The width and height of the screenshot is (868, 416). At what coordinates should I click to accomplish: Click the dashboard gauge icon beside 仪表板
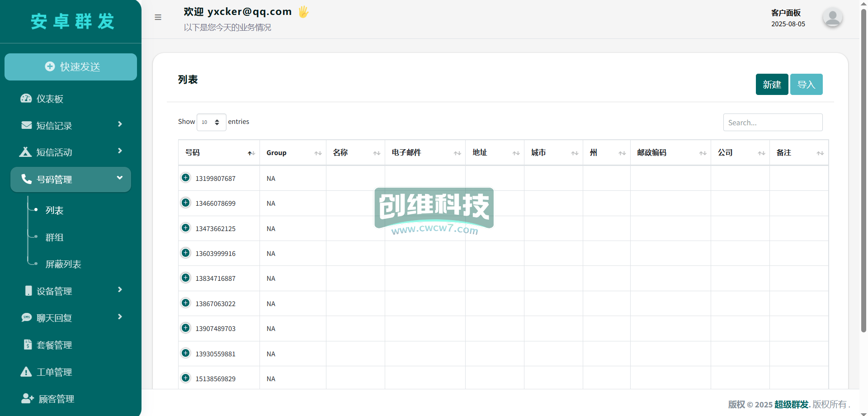click(x=26, y=99)
